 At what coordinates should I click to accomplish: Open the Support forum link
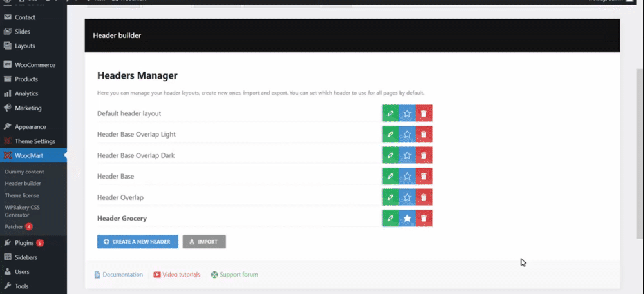(234, 274)
